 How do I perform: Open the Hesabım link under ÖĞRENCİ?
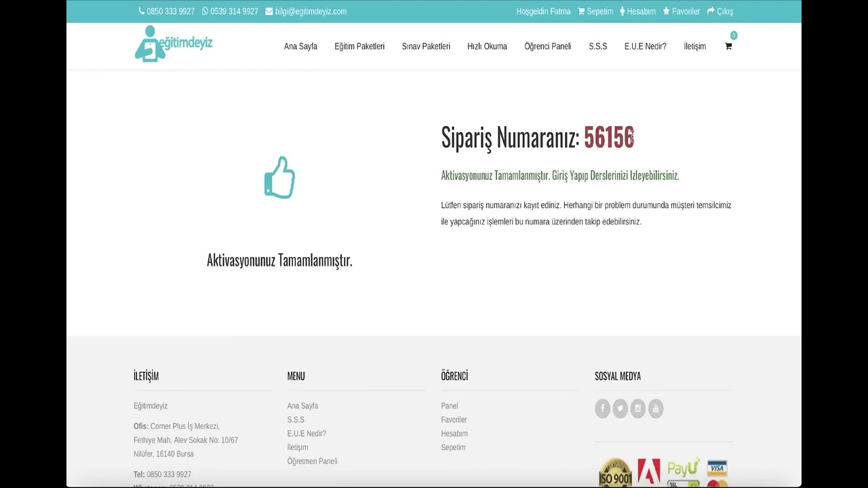click(x=454, y=434)
